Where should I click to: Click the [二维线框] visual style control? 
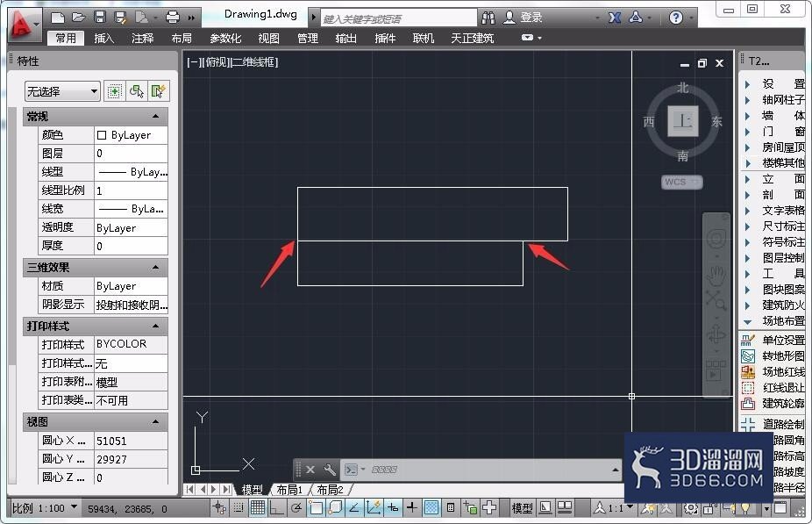(254, 62)
